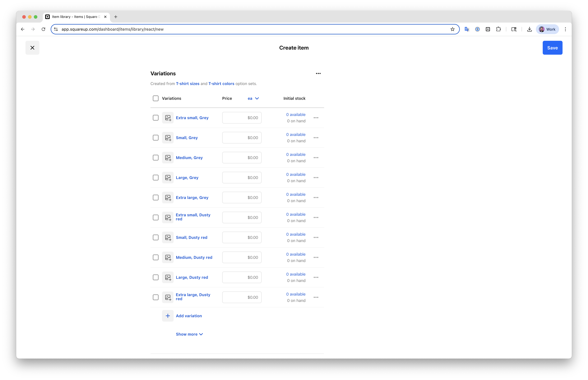
Task: Open the ea unit dropdown
Action: tap(253, 98)
